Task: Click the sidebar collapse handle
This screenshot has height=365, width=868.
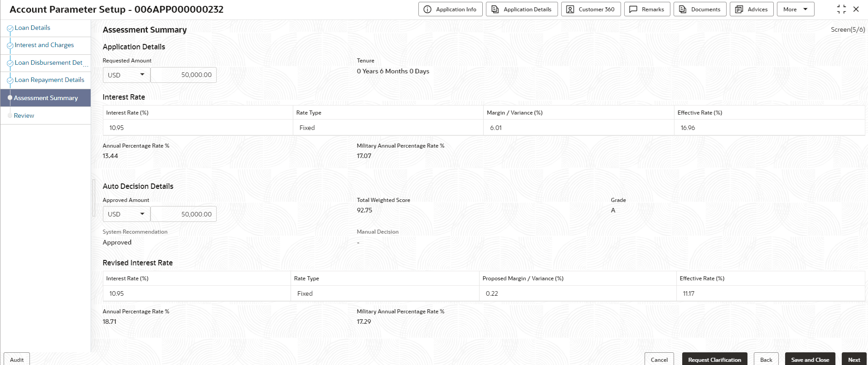Action: pos(94,198)
